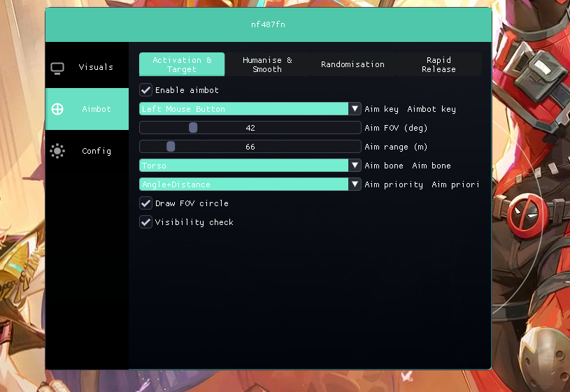Screen dimensions: 570x392
Task: Select the Rapid Release tab
Action: pos(439,64)
